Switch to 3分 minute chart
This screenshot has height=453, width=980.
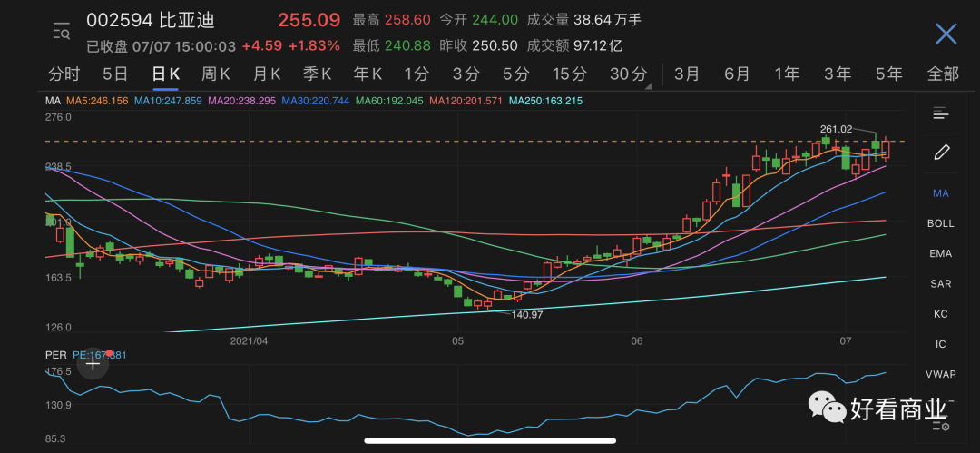(x=466, y=74)
